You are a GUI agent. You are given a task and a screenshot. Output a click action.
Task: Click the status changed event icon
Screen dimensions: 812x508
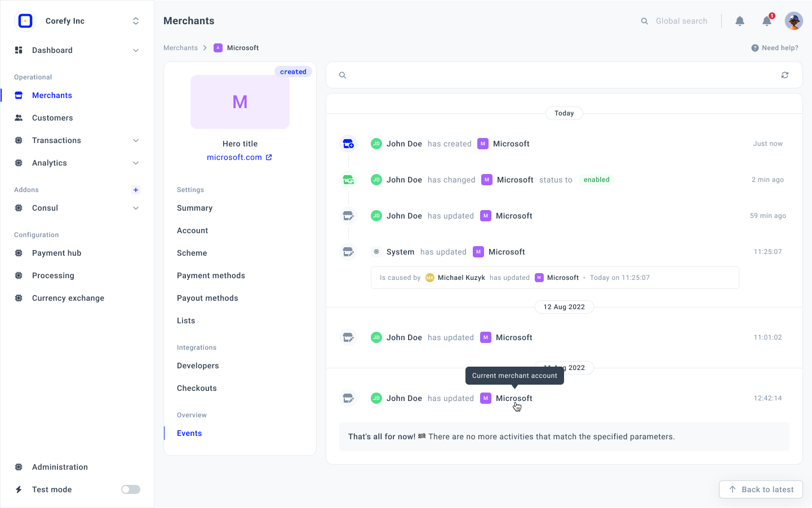point(348,180)
